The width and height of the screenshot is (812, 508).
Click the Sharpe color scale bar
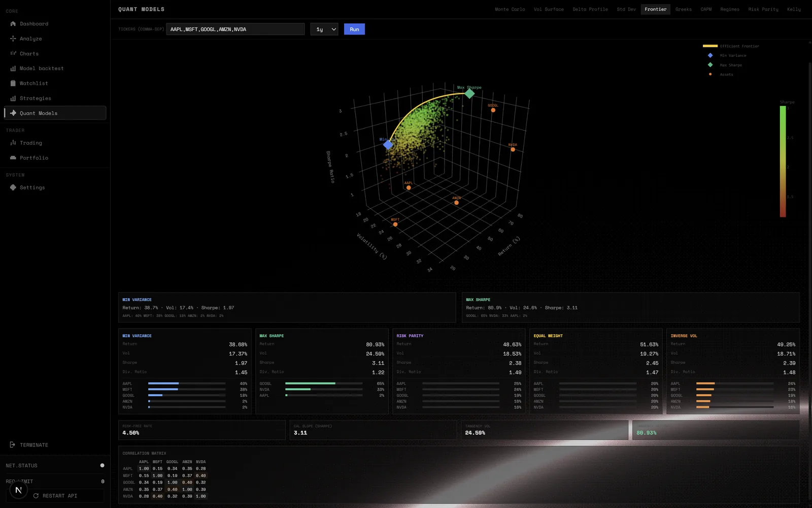point(783,162)
